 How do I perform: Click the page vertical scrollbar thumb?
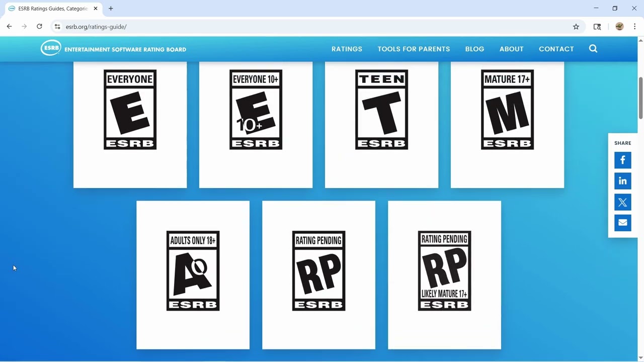(640, 98)
